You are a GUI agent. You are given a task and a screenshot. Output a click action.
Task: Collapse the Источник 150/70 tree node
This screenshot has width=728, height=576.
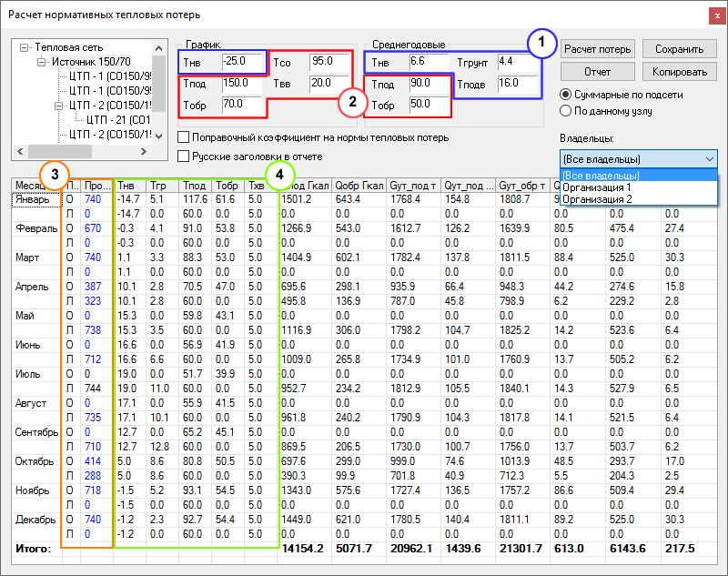[x=41, y=62]
